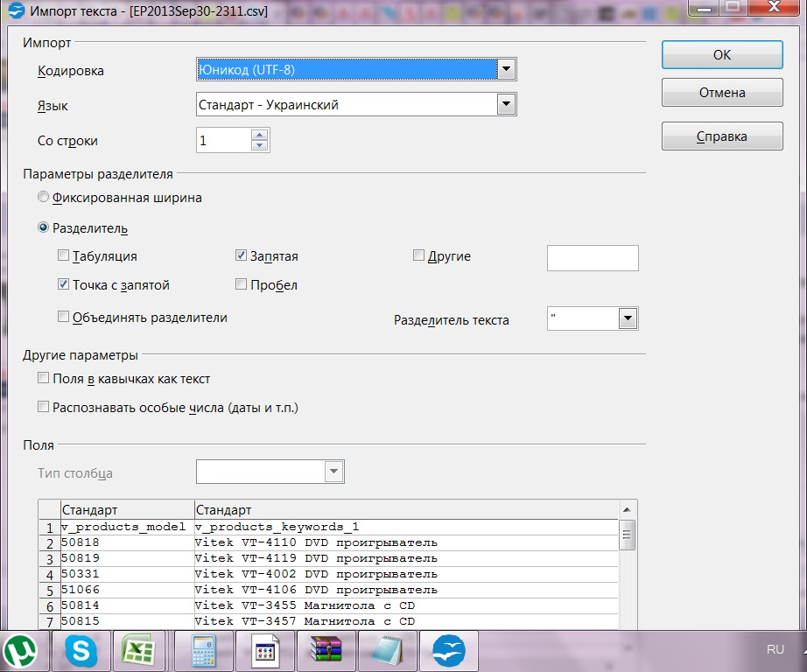Open uTorrent from the taskbar
Image resolution: width=807 pixels, height=672 pixels.
click(21, 650)
